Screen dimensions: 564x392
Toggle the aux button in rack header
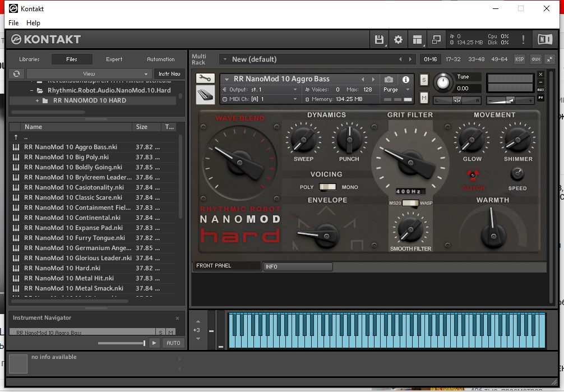pos(536,59)
